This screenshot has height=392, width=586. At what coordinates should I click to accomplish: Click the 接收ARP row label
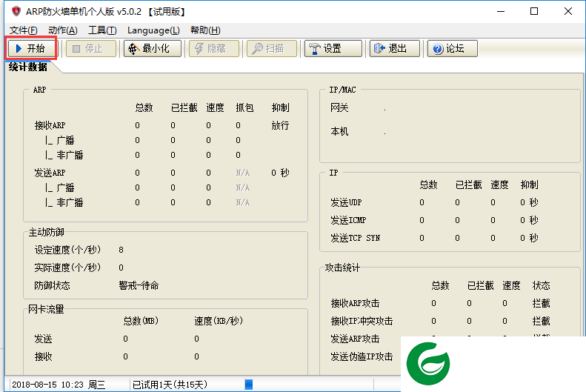[x=50, y=125]
